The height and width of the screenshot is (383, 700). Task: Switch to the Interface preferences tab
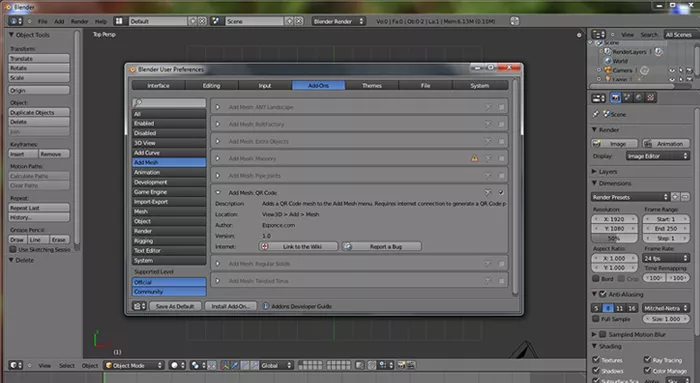[158, 85]
